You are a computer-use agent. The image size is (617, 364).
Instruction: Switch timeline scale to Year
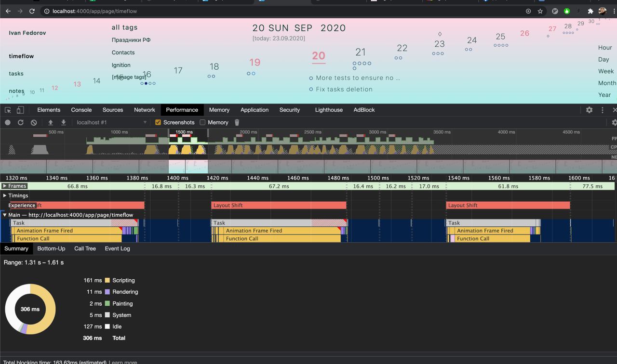(604, 95)
